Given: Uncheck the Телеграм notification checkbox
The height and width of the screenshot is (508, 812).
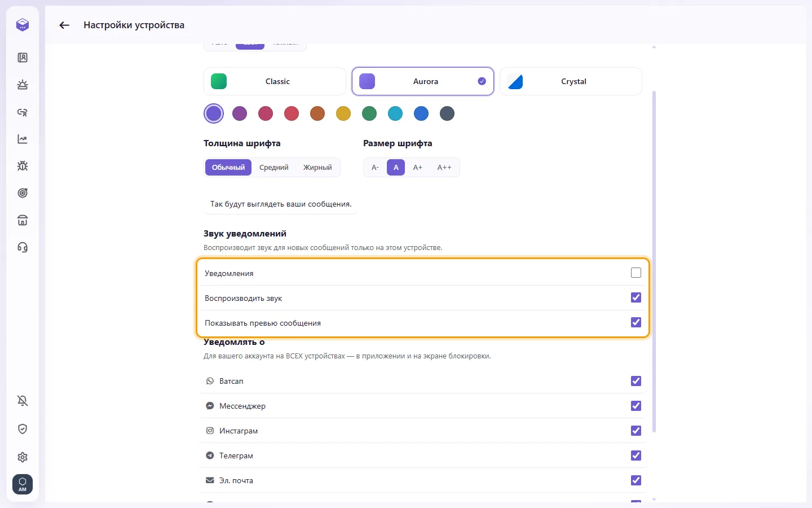Looking at the screenshot, I should (x=636, y=456).
